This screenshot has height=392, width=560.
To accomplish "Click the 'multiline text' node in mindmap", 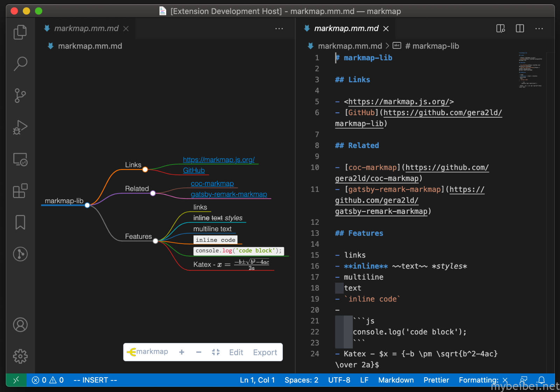I will [212, 229].
